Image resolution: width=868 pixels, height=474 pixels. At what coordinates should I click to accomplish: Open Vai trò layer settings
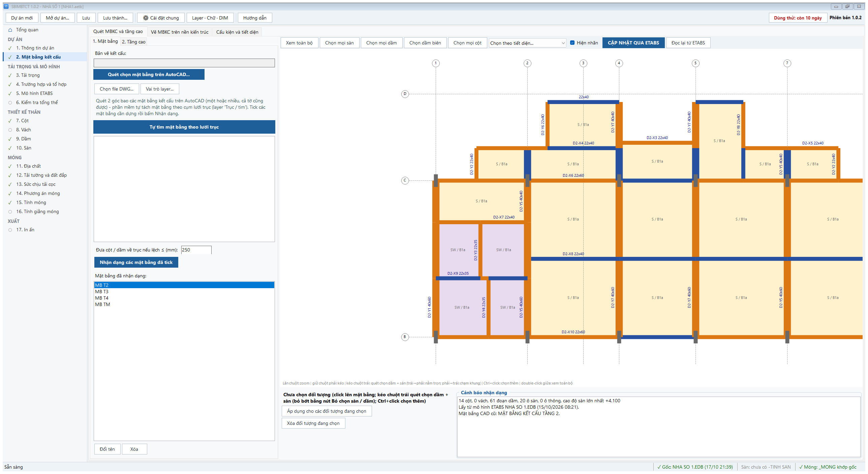click(x=160, y=89)
